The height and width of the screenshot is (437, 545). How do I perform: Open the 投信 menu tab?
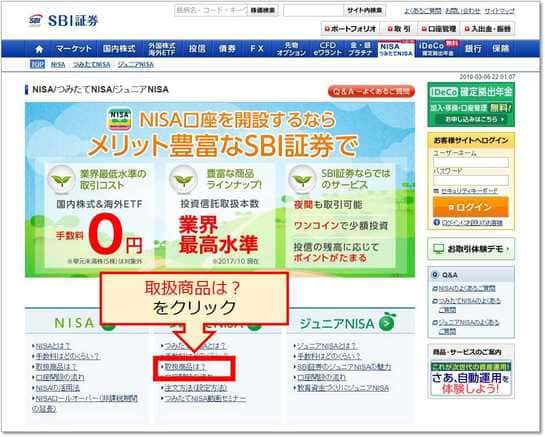click(197, 49)
